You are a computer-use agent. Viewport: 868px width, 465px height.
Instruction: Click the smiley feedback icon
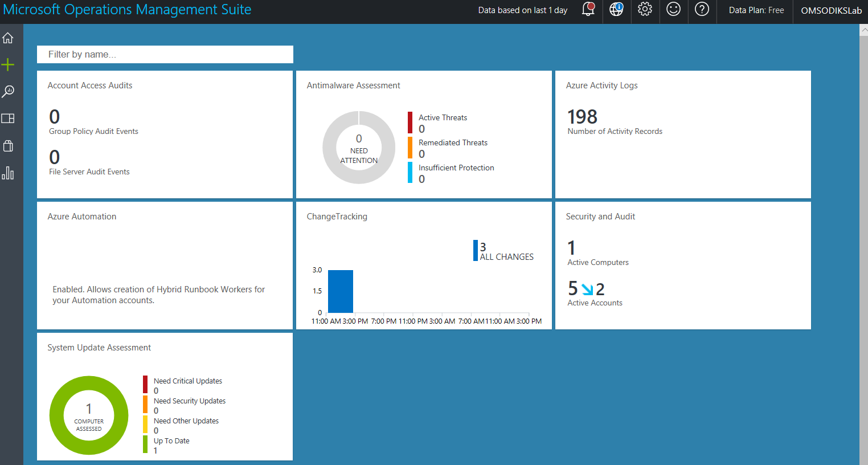[x=673, y=9]
